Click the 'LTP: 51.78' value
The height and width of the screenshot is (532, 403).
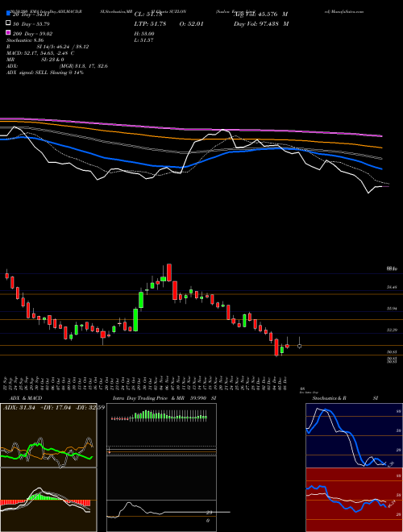[x=148, y=23]
